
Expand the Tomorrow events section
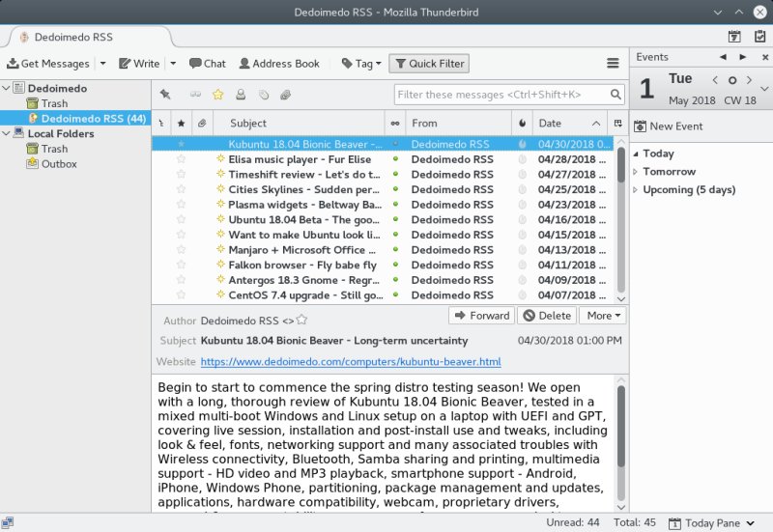(x=636, y=172)
